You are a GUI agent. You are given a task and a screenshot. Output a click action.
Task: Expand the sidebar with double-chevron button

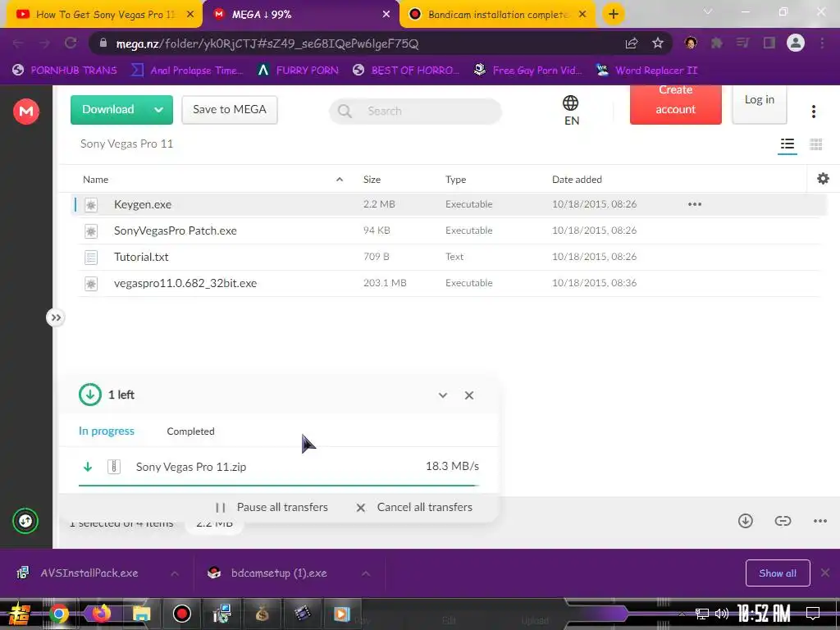55,317
